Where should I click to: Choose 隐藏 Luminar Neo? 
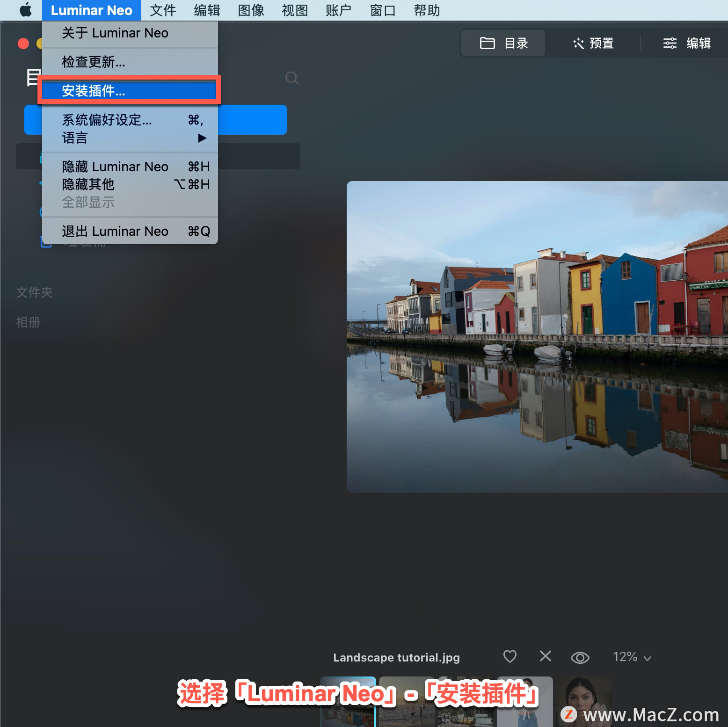point(130,167)
